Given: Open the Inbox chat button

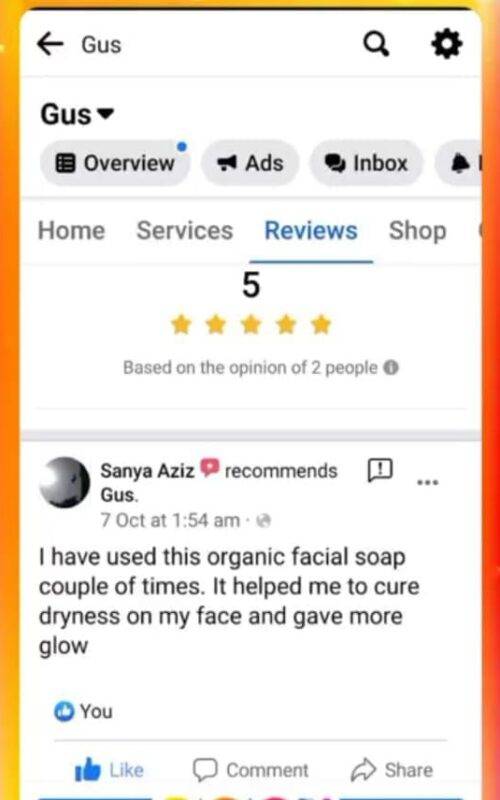Looking at the screenshot, I should pyautogui.click(x=366, y=163).
